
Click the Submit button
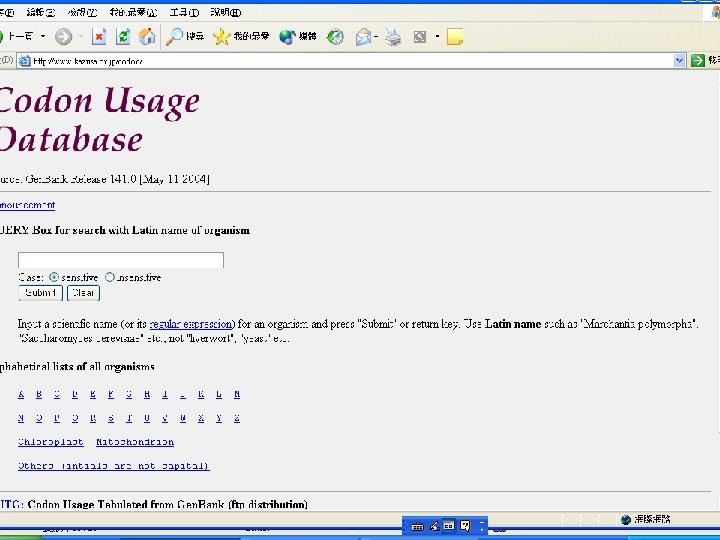point(40,293)
